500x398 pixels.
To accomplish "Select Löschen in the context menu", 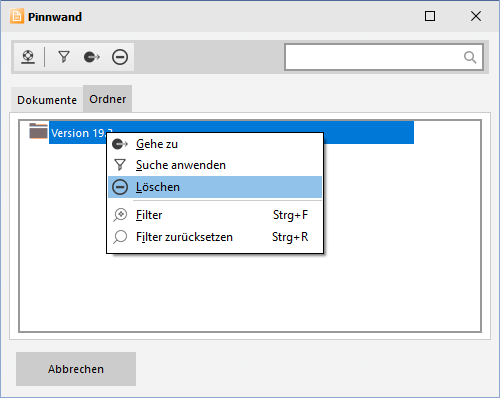I will tap(215, 187).
